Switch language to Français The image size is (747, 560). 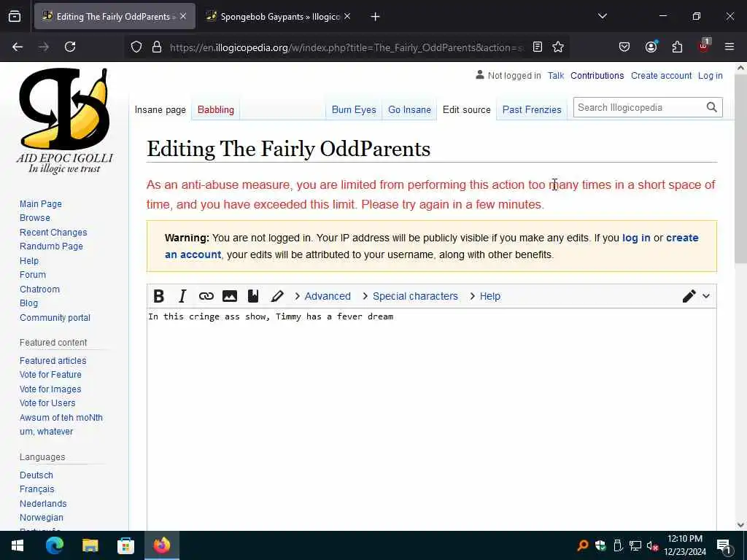(37, 489)
